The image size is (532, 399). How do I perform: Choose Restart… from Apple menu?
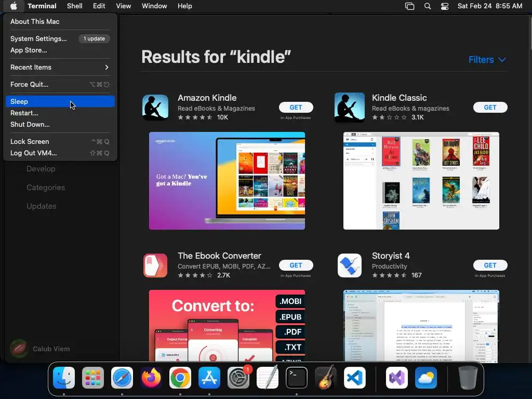tap(60, 113)
